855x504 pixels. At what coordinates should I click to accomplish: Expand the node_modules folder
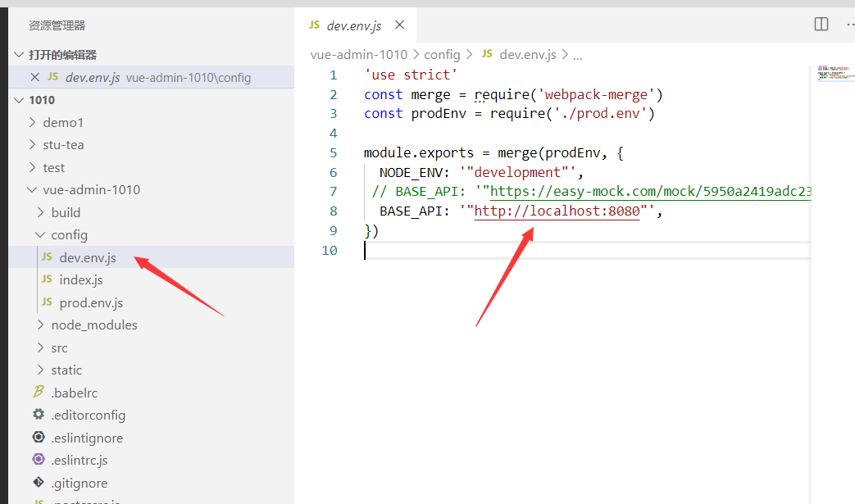click(x=39, y=325)
